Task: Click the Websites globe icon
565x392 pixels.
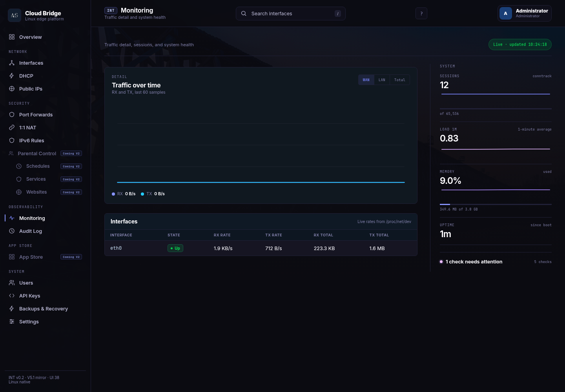Action: point(19,192)
